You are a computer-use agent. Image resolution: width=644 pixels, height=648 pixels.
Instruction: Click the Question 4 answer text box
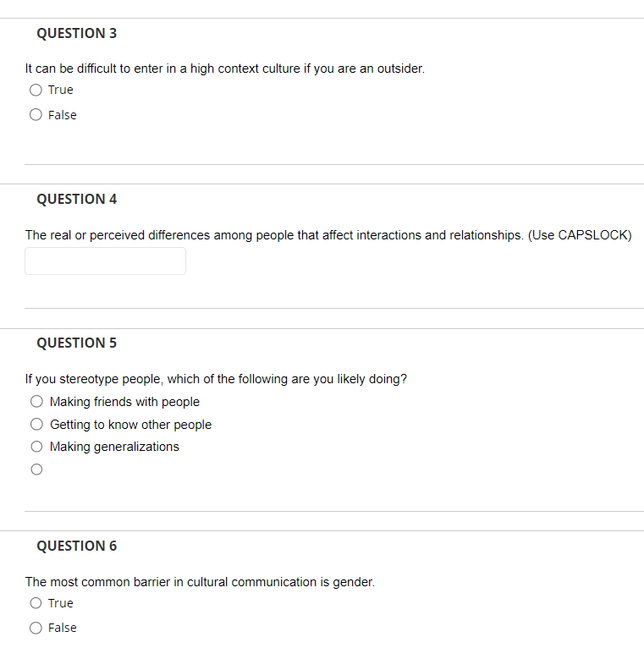click(106, 261)
